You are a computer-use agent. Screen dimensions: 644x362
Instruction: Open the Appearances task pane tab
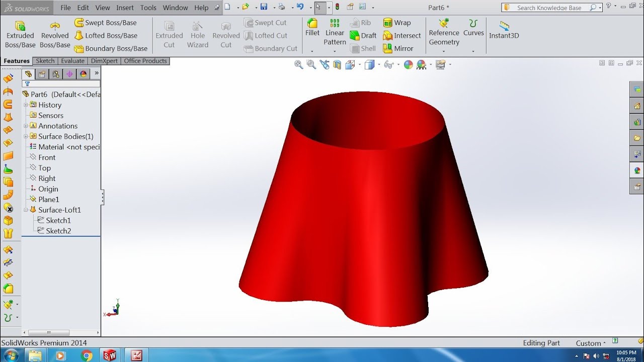tap(637, 170)
